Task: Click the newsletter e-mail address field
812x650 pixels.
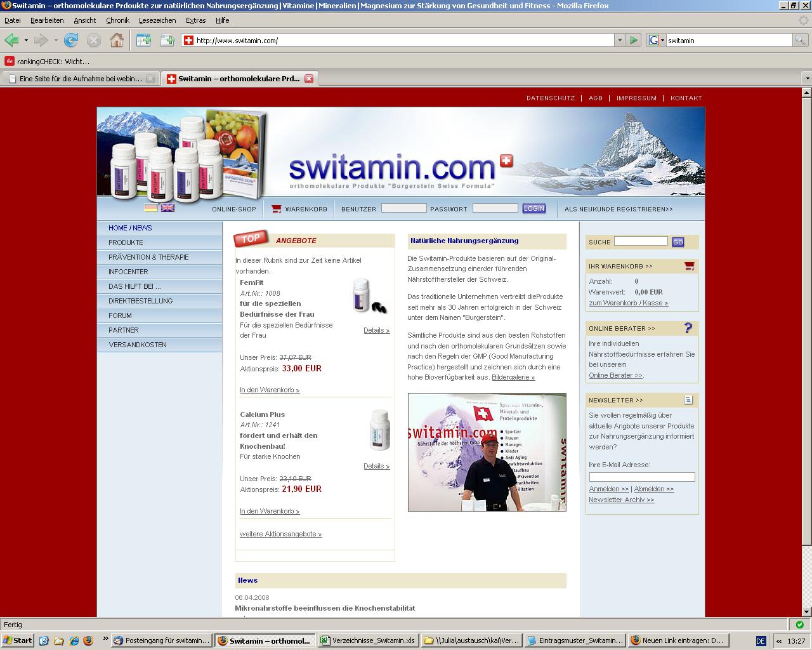Action: point(642,477)
